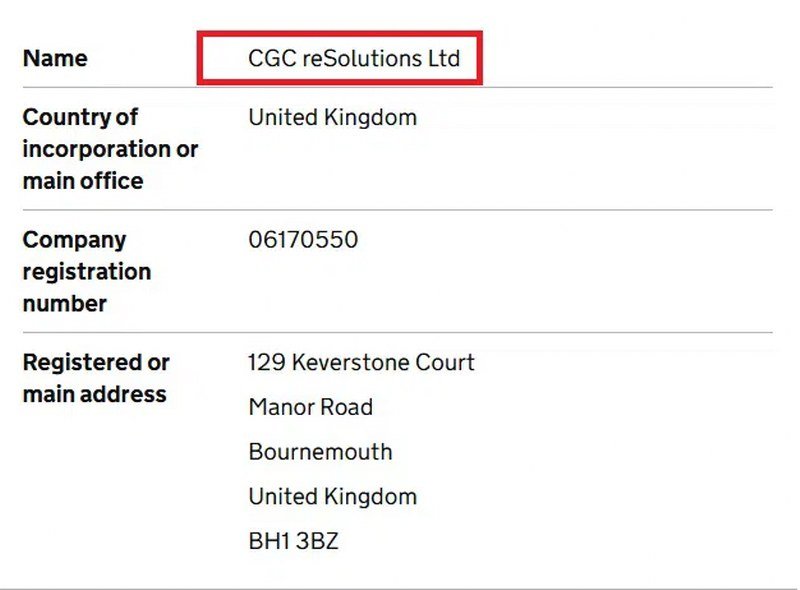This screenshot has width=800, height=590.
Task: Select United Kingdom in the registered address
Action: (332, 496)
